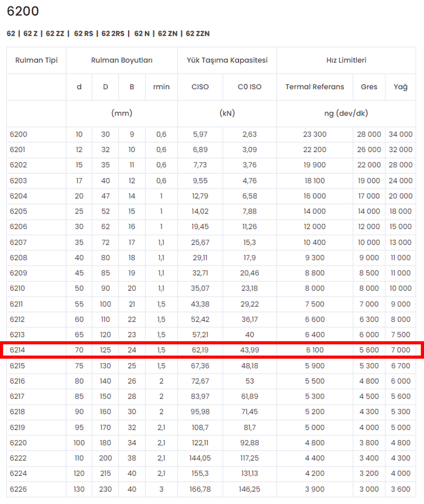The height and width of the screenshot is (504, 424).
Task: Select the ng (dev/dk) unit cell
Action: pos(346,113)
